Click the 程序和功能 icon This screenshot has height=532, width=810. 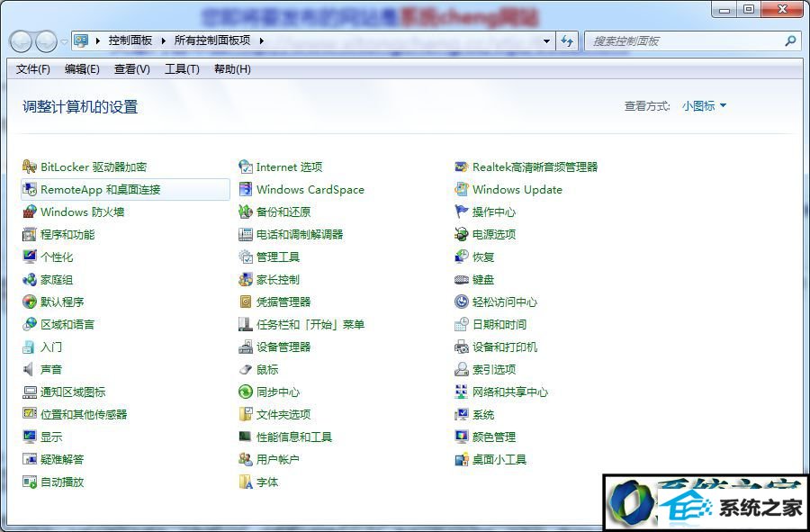click(30, 234)
